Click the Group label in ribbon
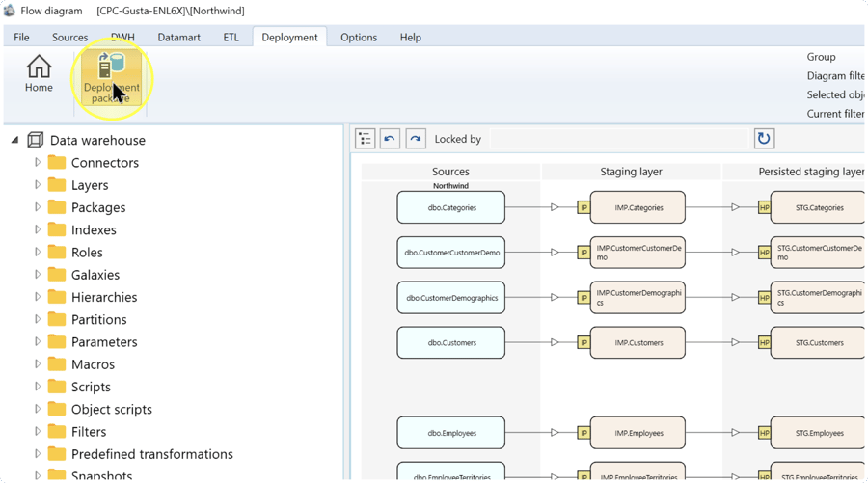This screenshot has height=483, width=868. 821,57
